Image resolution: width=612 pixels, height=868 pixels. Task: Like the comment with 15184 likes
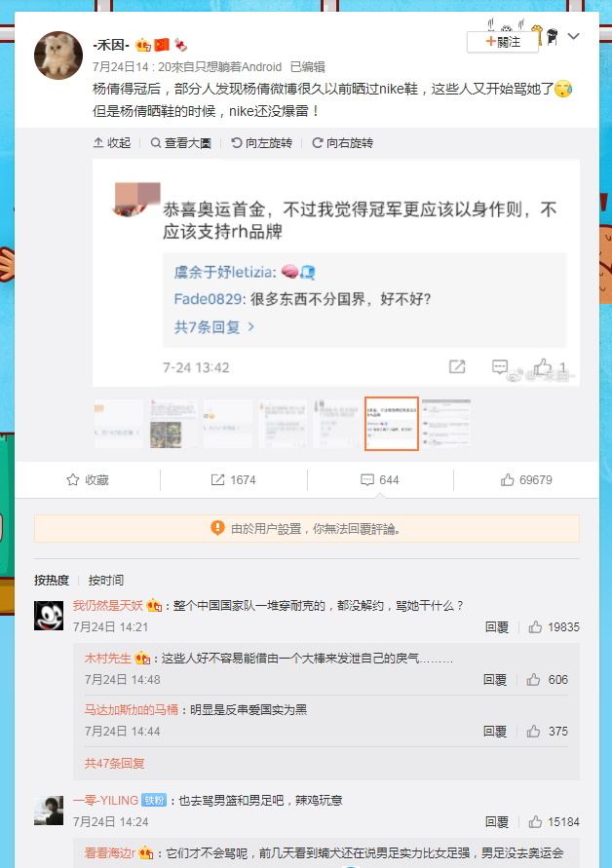click(554, 822)
